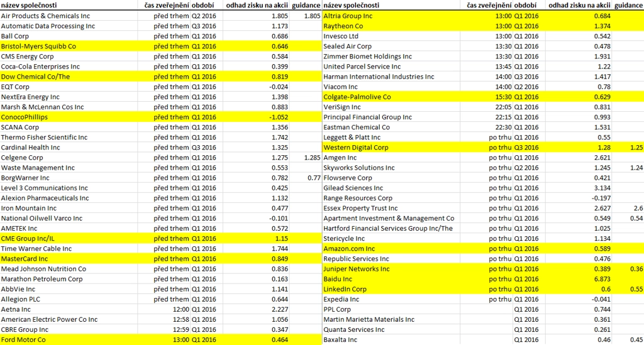This screenshot has width=644, height=345.
Task: Click the highlighted Altria Group Inc cell
Action: click(x=391, y=16)
